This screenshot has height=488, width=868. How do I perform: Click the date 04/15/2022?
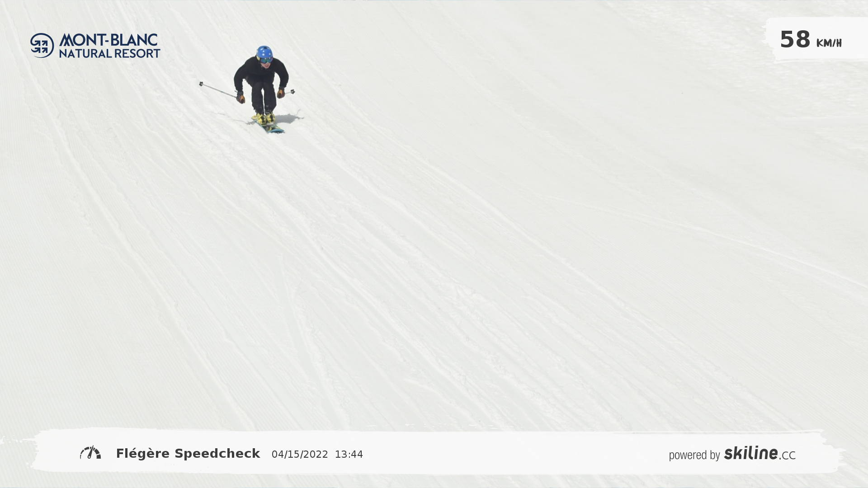pos(300,455)
